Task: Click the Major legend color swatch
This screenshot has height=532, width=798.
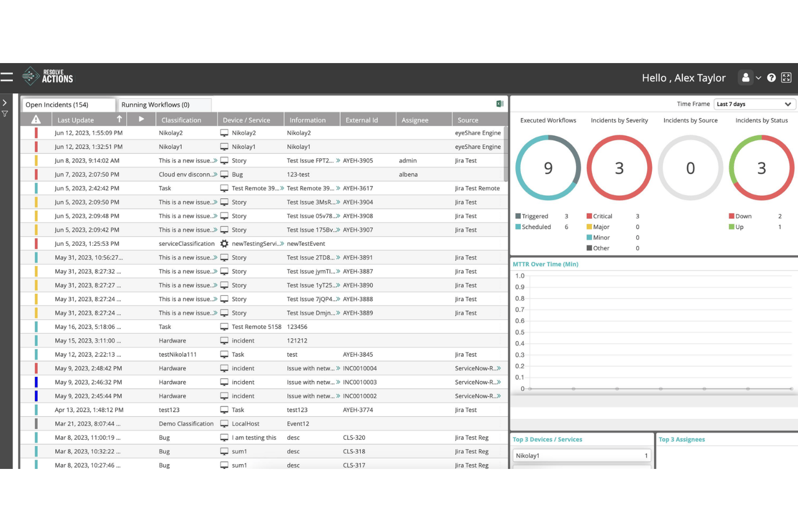Action: coord(589,227)
